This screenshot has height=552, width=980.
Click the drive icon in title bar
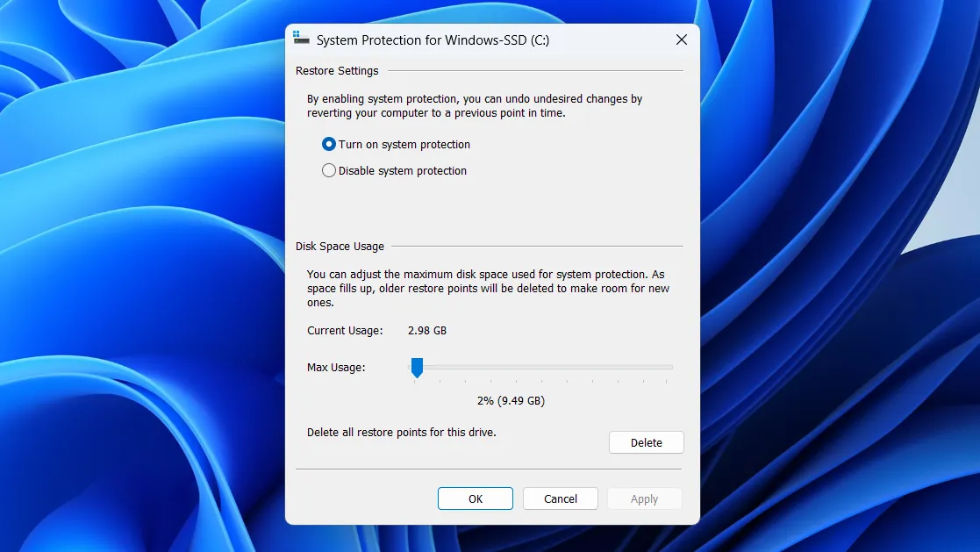(x=301, y=39)
